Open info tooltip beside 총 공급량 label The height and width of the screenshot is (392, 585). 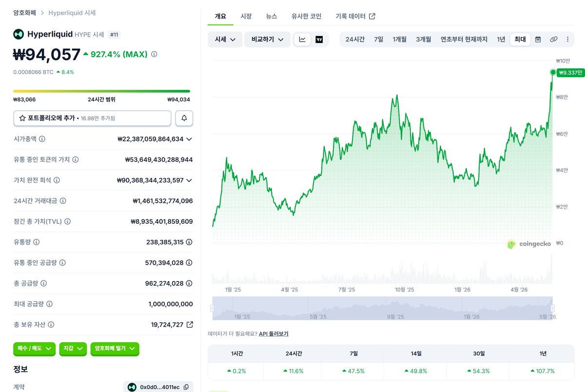tap(43, 283)
